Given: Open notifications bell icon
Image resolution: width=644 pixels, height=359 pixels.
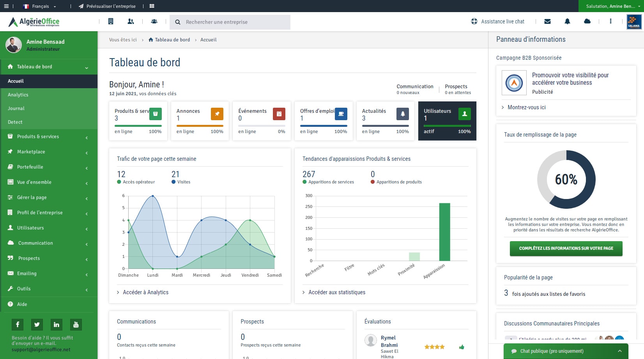Looking at the screenshot, I should [567, 21].
